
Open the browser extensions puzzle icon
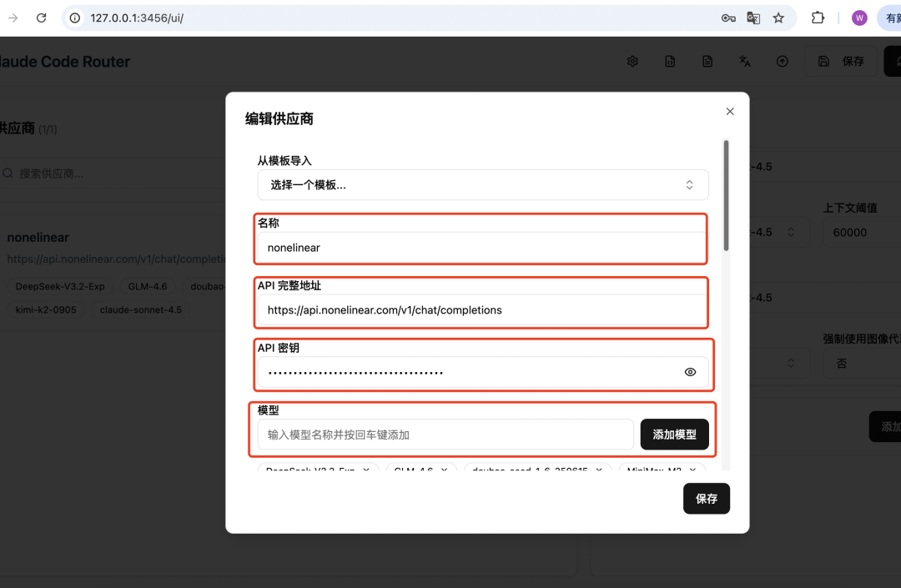818,18
